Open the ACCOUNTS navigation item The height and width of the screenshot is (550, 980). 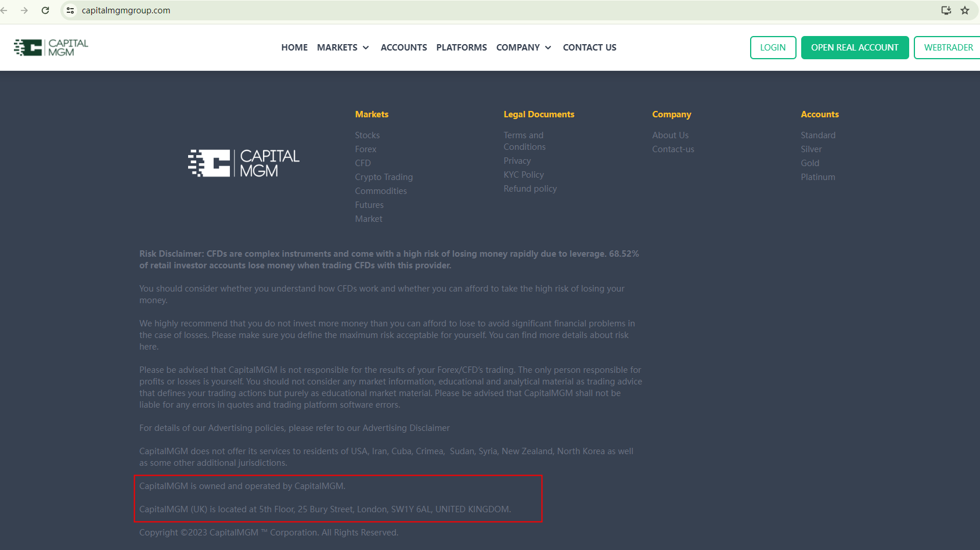(x=403, y=48)
